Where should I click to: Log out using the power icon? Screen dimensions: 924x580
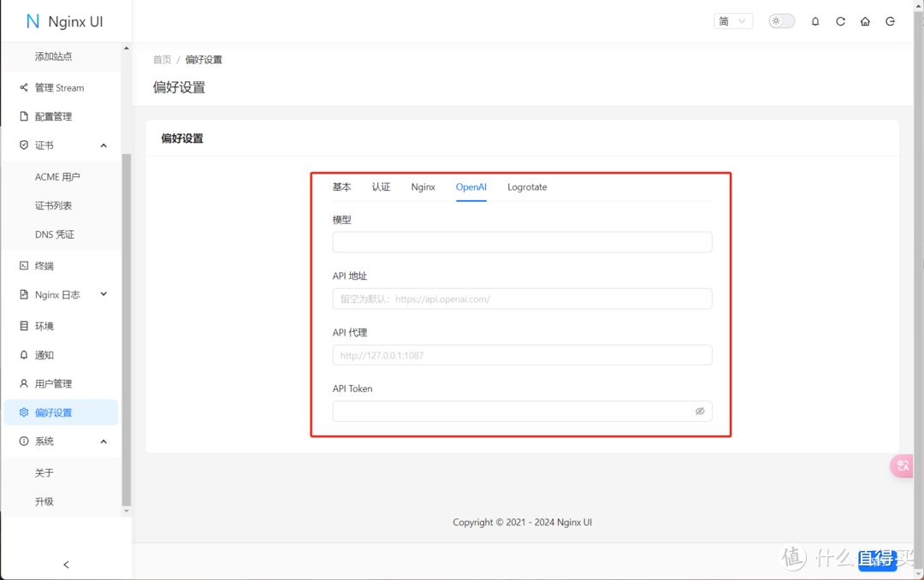[x=890, y=21]
